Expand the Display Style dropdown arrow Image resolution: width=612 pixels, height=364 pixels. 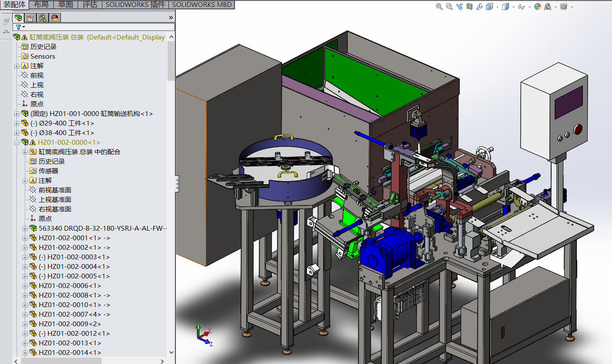click(x=513, y=7)
